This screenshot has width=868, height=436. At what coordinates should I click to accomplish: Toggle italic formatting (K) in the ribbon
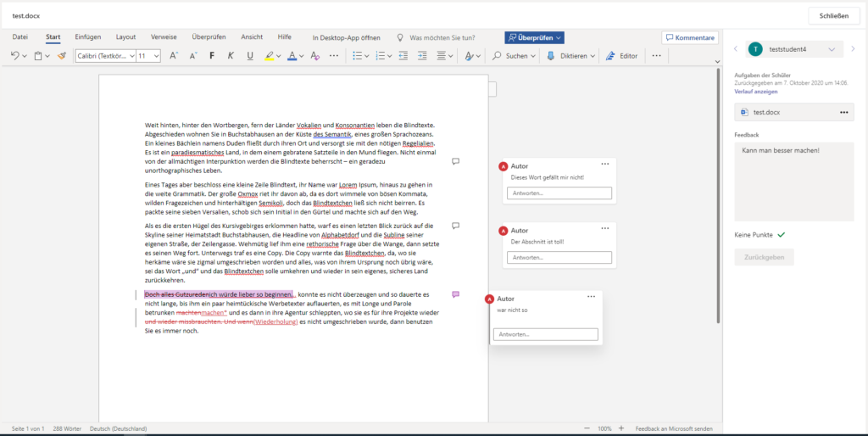pos(231,56)
